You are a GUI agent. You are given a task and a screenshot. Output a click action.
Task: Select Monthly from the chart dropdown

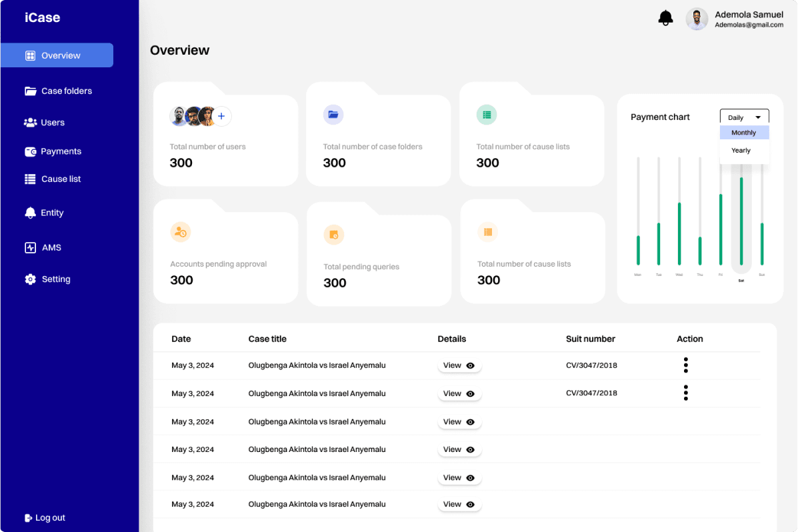click(x=743, y=132)
